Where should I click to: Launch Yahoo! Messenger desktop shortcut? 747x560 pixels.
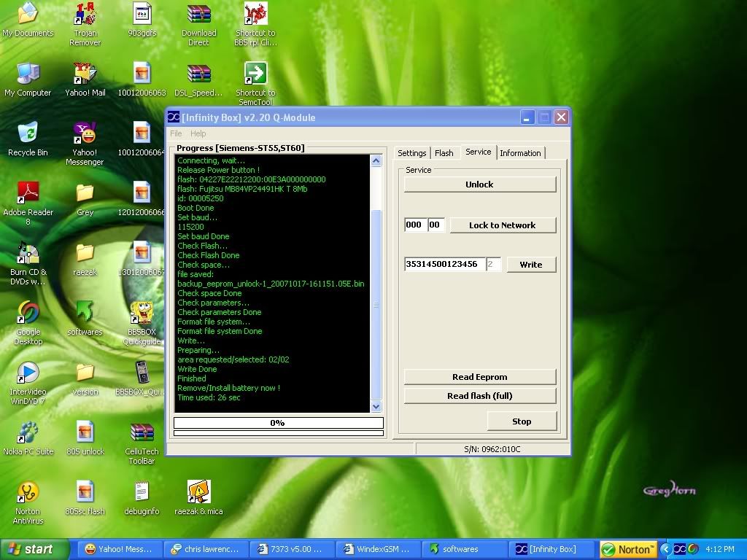pyautogui.click(x=85, y=143)
